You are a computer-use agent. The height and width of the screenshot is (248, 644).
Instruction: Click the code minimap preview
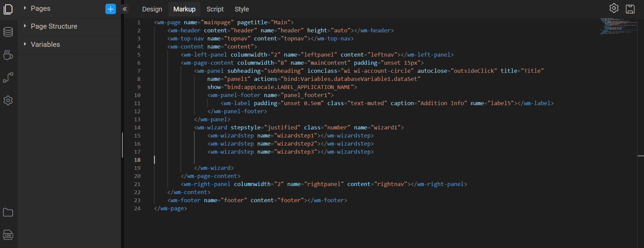[x=618, y=26]
